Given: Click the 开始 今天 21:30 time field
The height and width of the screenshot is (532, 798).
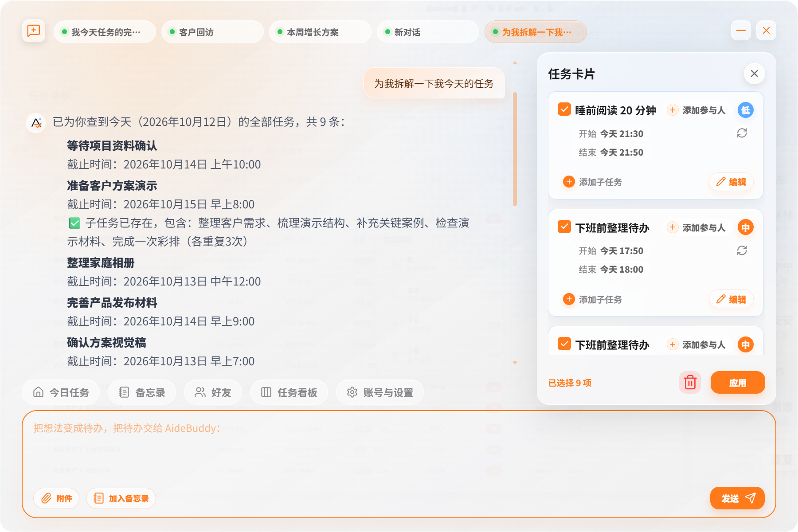Looking at the screenshot, I should click(x=611, y=133).
